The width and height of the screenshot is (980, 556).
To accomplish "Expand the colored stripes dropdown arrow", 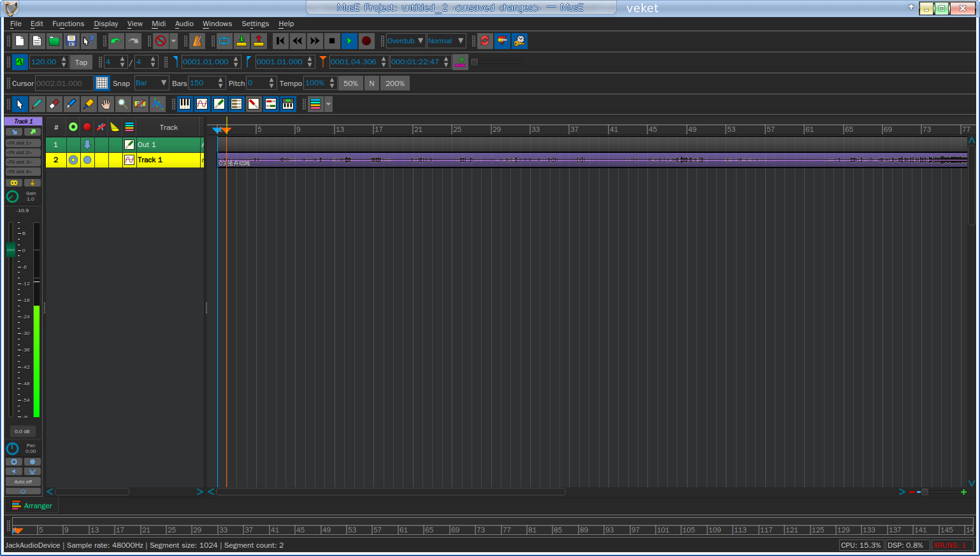I will pyautogui.click(x=328, y=104).
